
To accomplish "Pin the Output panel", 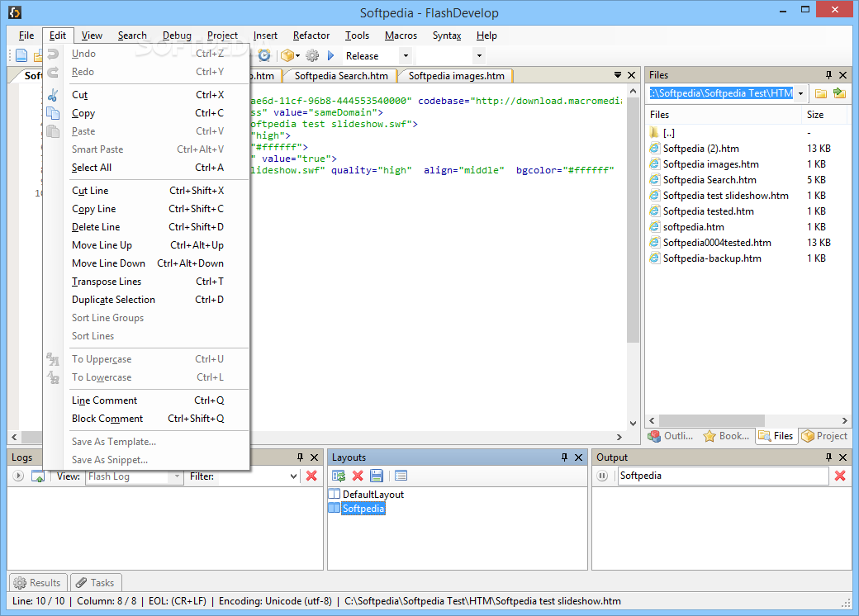I will pos(828,457).
